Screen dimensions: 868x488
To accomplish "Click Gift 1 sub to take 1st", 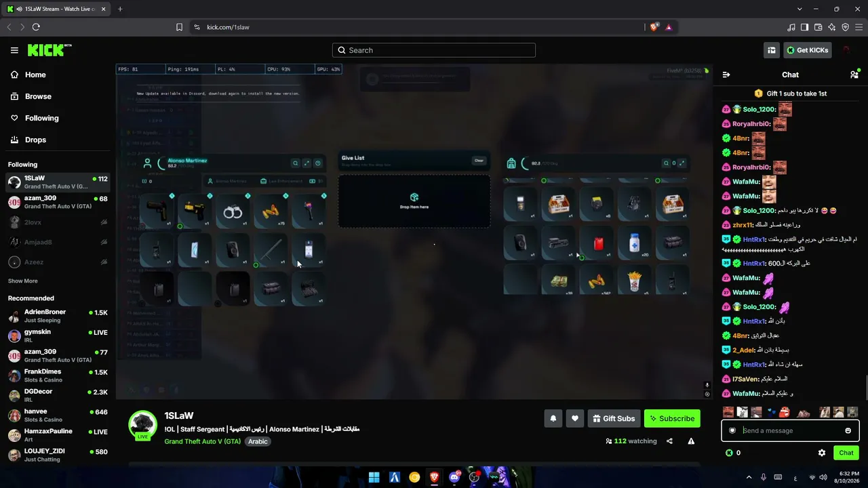I will (791, 94).
